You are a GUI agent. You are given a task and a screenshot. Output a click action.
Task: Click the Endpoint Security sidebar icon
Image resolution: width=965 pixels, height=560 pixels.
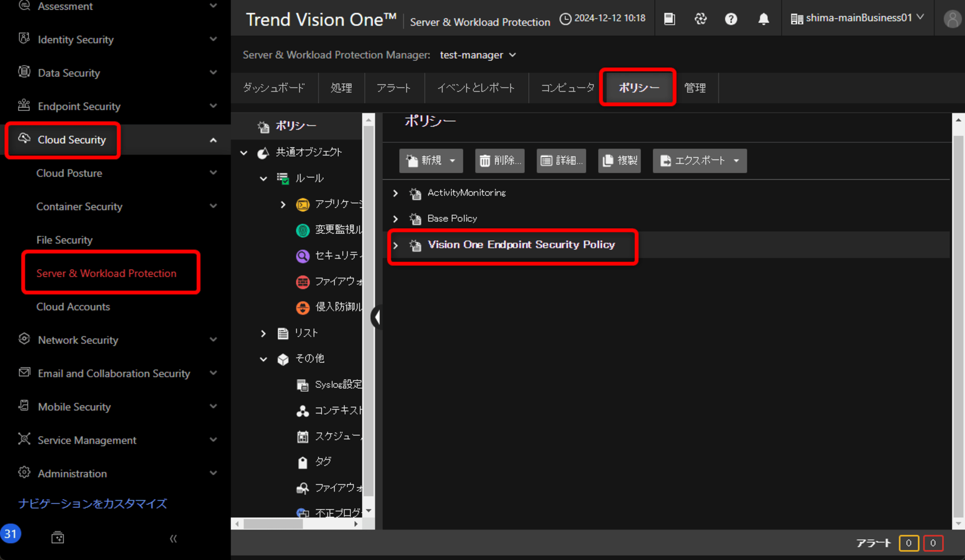pos(24,106)
